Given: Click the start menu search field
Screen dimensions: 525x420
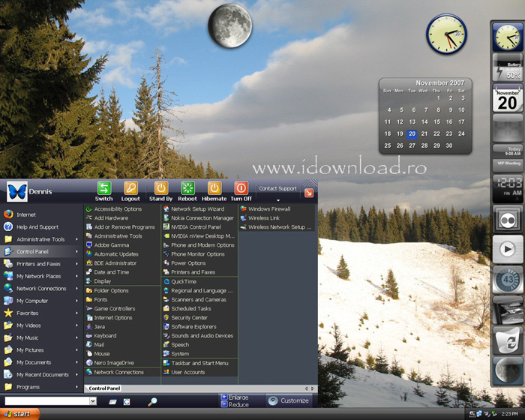Looking at the screenshot, I should tap(46, 401).
